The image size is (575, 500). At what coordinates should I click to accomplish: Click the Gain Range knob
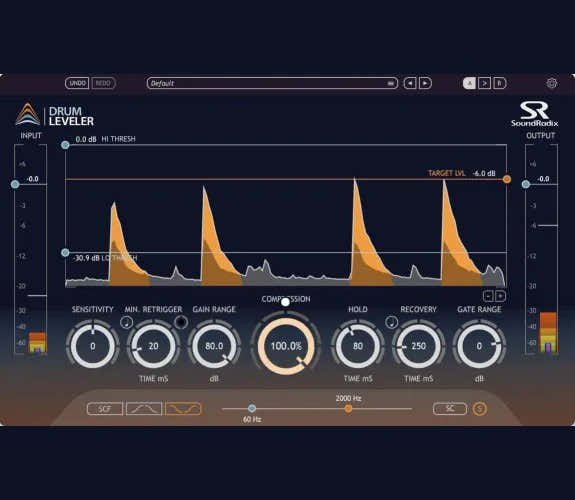(x=214, y=346)
